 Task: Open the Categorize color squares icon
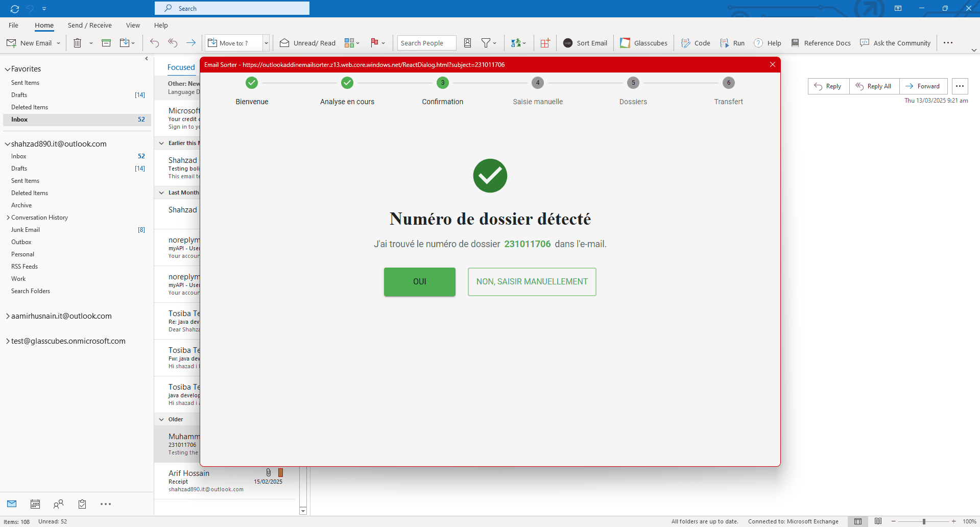tap(349, 43)
